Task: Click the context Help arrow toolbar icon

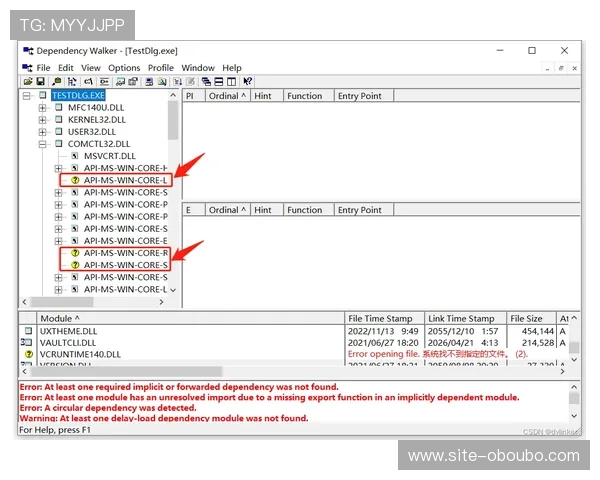Action: click(x=248, y=81)
